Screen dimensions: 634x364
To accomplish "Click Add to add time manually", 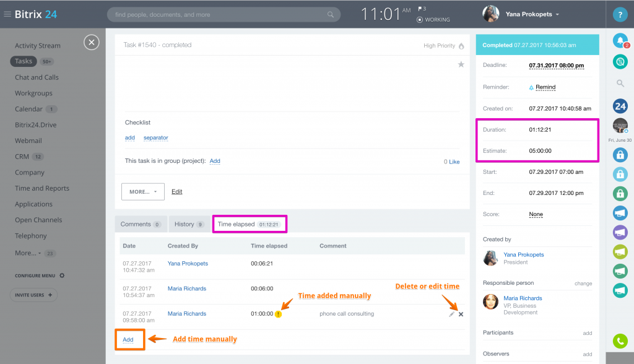I will coord(128,339).
